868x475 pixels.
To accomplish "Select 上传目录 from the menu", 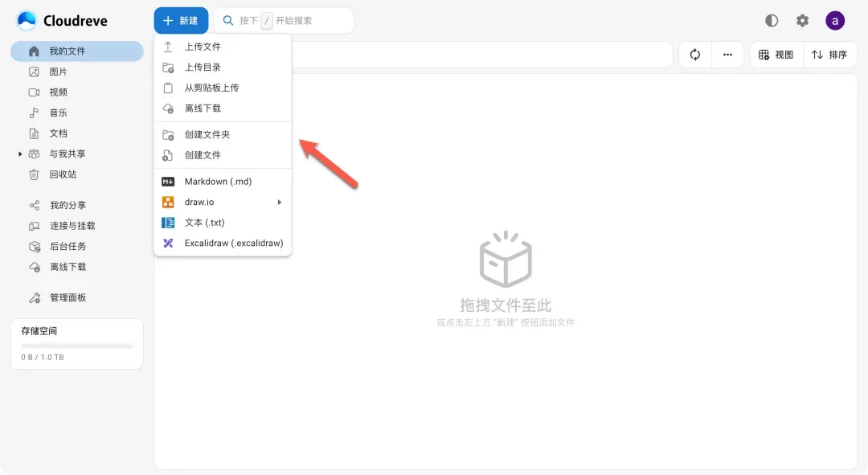I will coord(223,68).
